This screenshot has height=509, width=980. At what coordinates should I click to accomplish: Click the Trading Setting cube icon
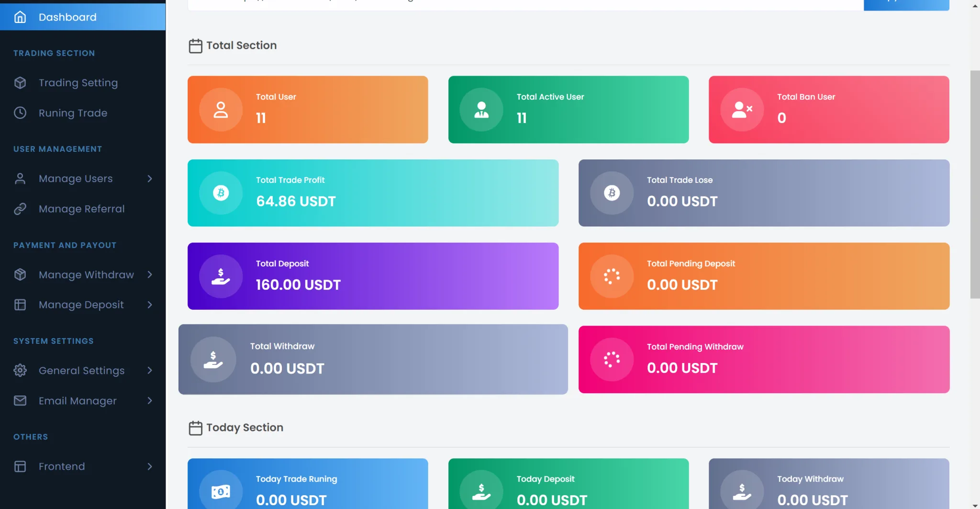[20, 83]
